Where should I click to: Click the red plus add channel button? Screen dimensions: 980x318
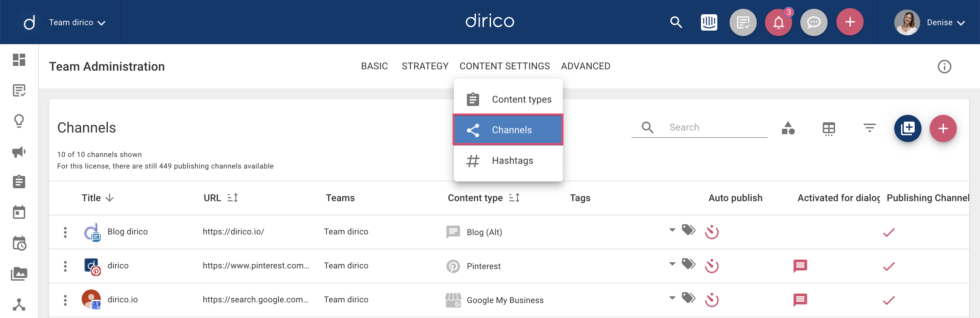[943, 128]
